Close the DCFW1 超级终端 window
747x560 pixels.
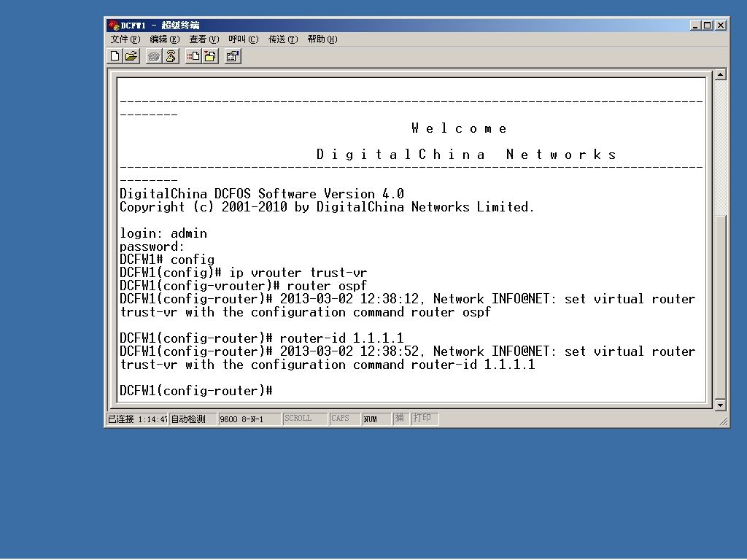[x=721, y=26]
